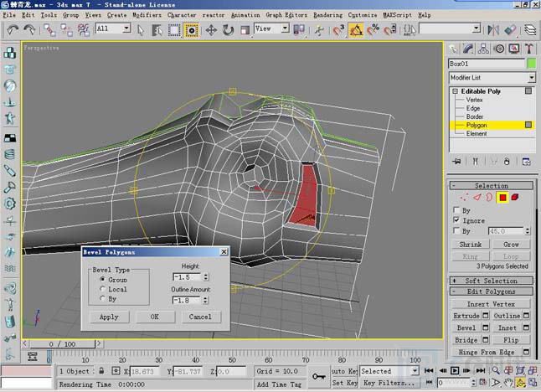Open the Modify panel tab icon

click(468, 49)
